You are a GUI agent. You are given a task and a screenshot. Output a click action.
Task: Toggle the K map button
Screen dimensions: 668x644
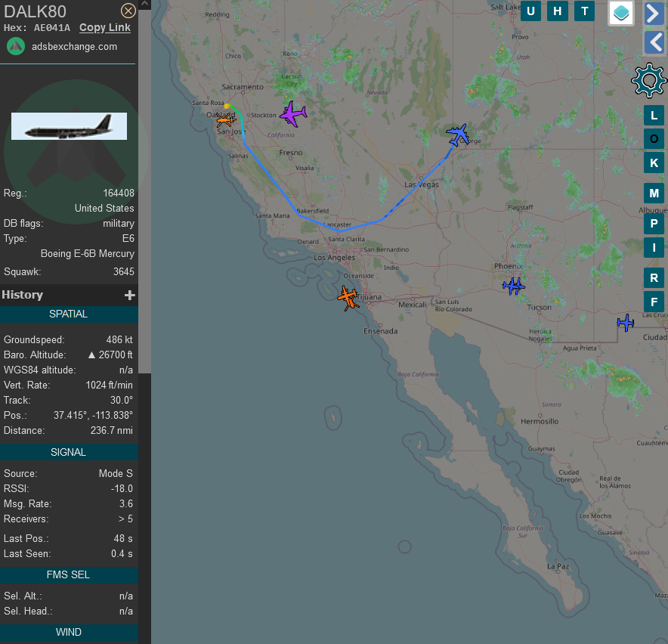click(654, 163)
